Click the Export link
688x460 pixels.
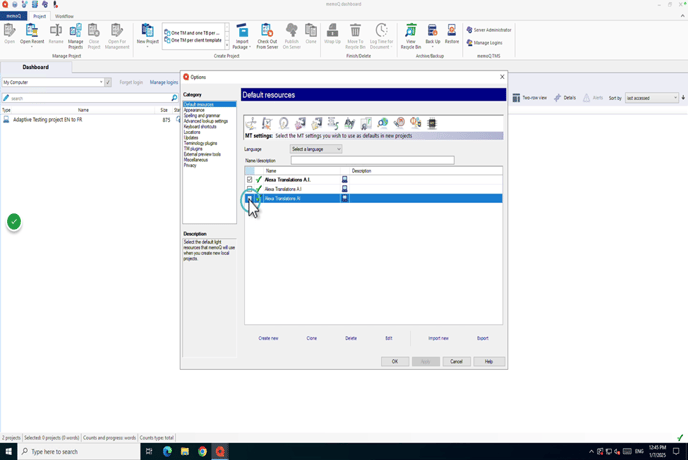[x=483, y=338]
